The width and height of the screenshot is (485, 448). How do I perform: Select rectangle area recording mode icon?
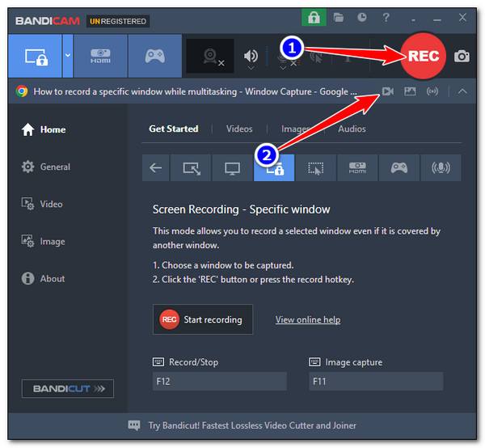(191, 167)
